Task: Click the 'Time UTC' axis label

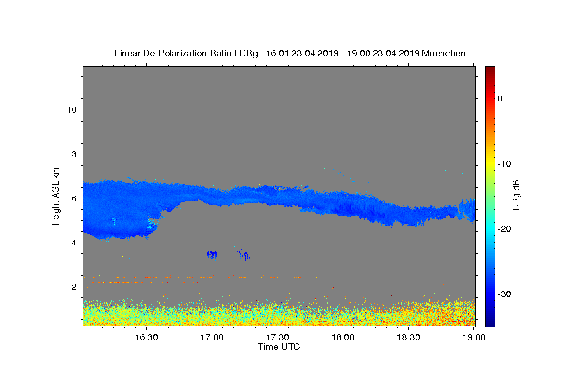Action: tap(279, 347)
